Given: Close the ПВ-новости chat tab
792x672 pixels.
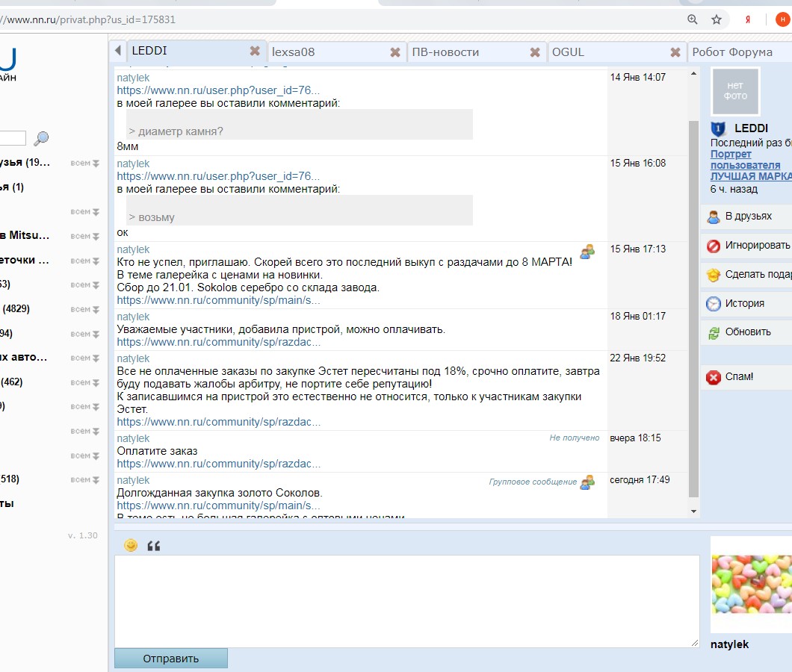Looking at the screenshot, I should coord(535,52).
